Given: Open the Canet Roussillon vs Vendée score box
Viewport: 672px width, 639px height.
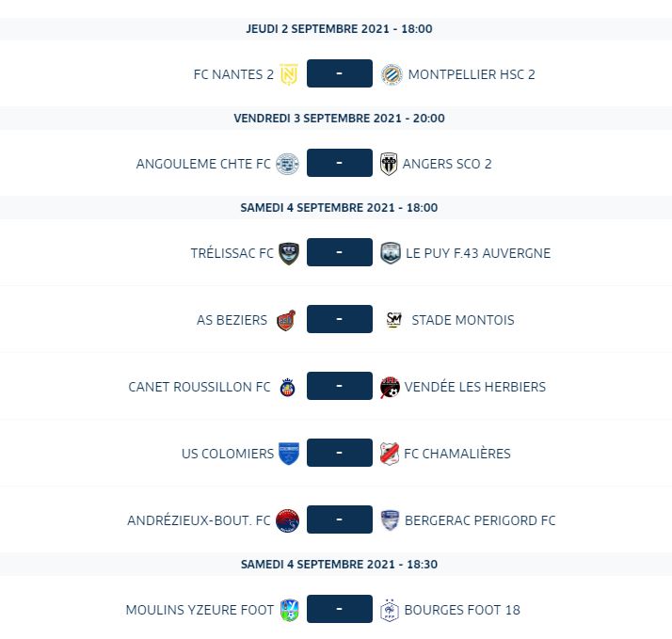Looking at the screenshot, I should point(339,387).
